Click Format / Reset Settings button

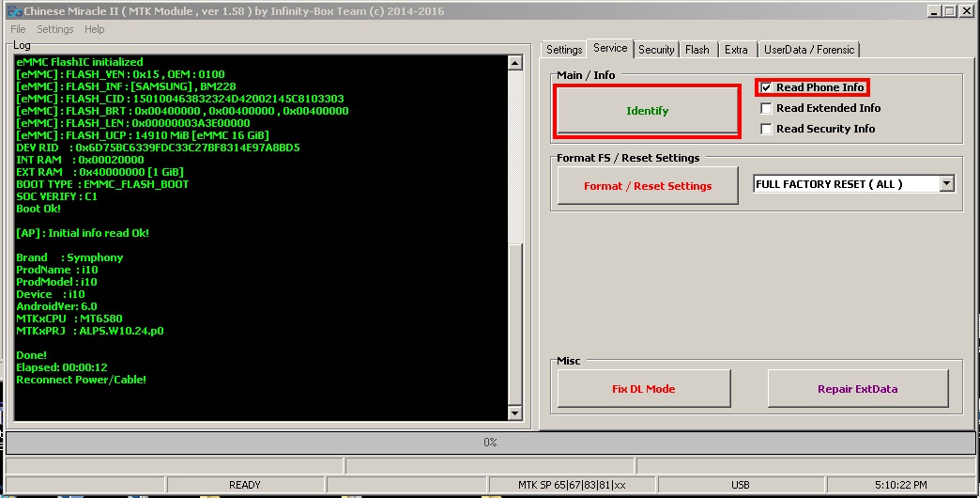pyautogui.click(x=648, y=186)
